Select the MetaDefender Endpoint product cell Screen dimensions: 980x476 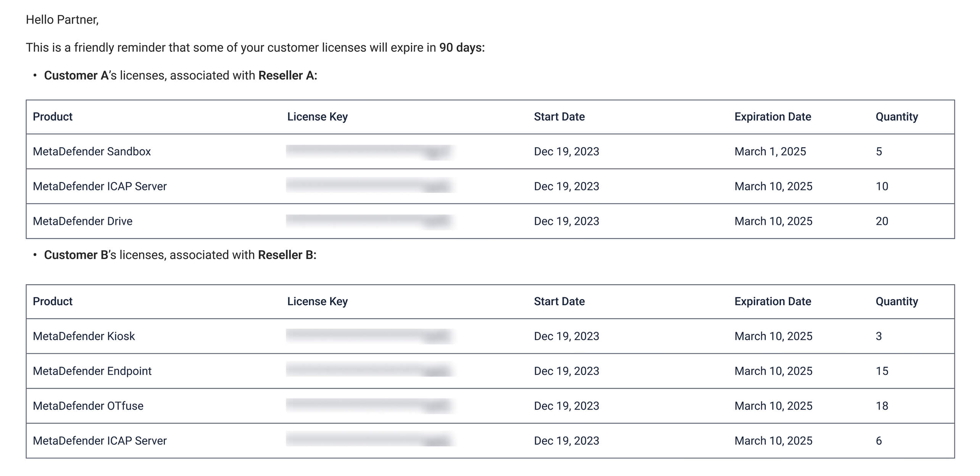92,371
